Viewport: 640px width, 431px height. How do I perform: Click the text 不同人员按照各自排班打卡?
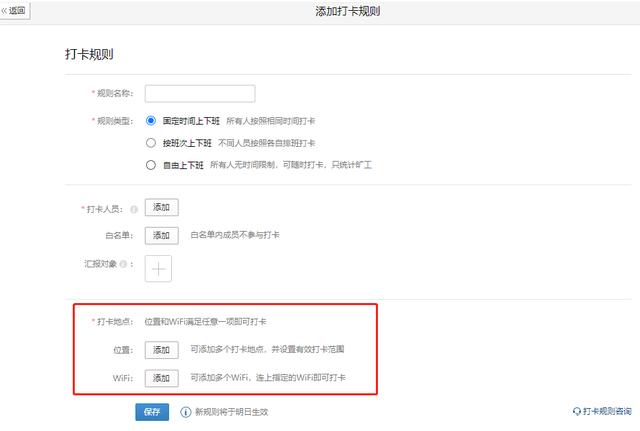[x=267, y=143]
